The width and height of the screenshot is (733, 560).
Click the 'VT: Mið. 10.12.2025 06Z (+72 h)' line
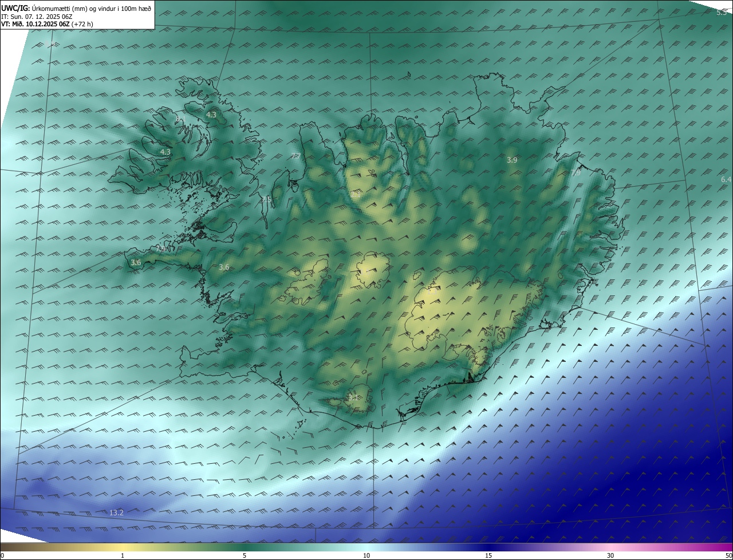[48, 24]
